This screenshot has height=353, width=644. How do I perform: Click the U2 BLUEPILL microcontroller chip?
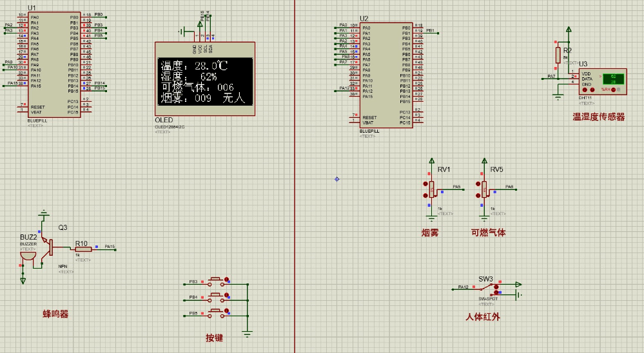(386, 74)
